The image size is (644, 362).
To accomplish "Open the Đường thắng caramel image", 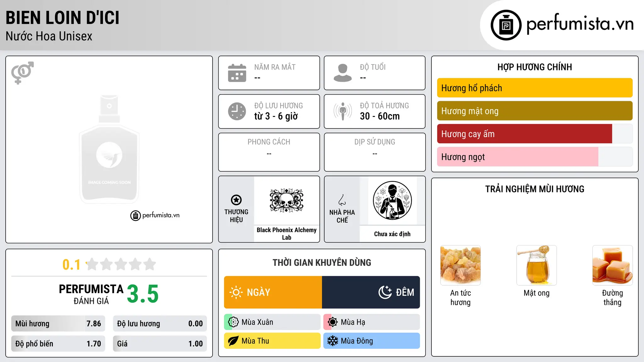I will pyautogui.click(x=613, y=265).
